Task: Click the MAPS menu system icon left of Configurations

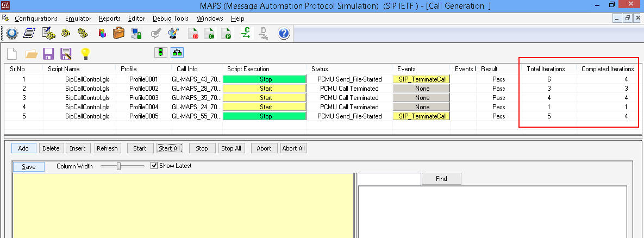Action: [x=5, y=18]
